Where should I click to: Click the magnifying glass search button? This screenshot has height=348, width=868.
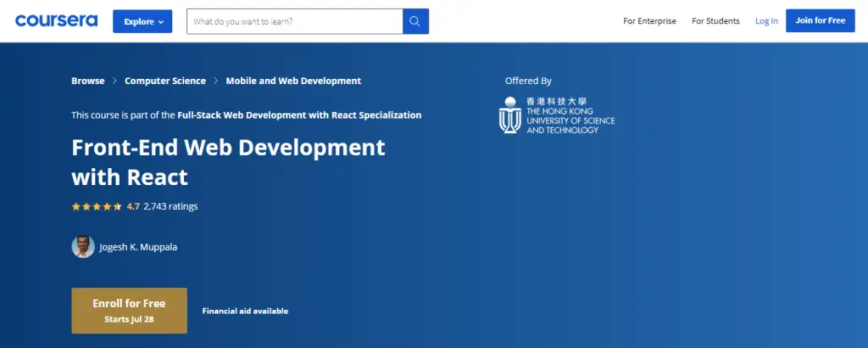click(x=415, y=21)
